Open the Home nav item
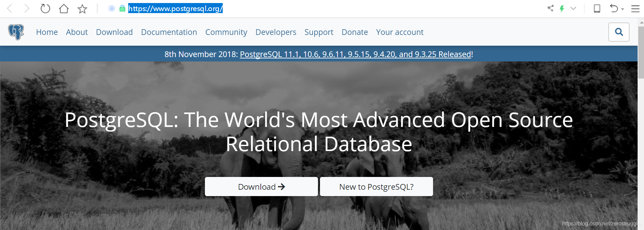Screen dimensions: 644x230 (47, 32)
